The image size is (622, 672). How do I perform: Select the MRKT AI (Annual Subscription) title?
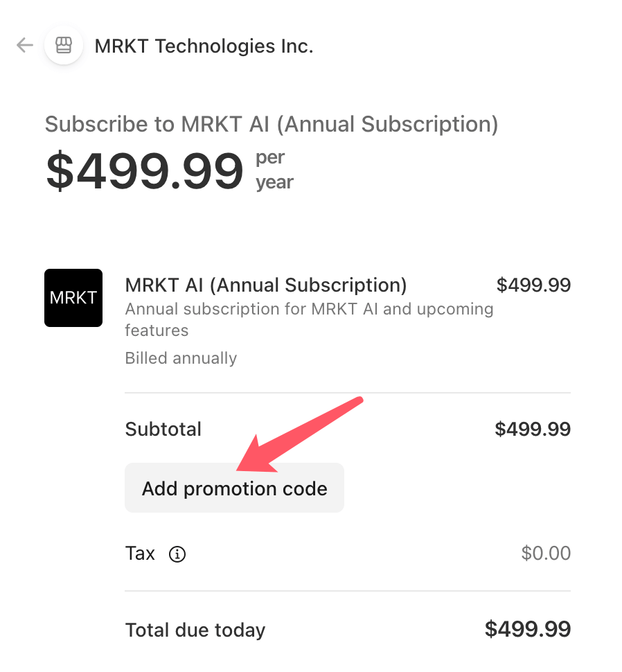point(265,285)
